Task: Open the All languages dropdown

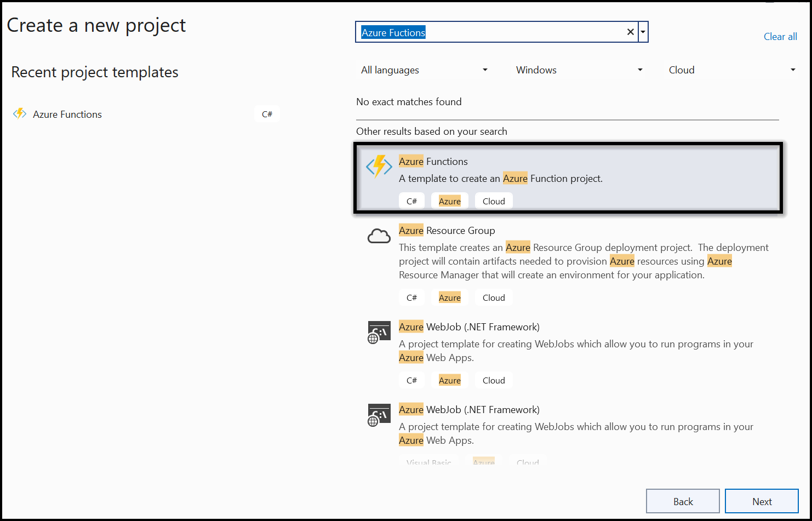Action: point(425,70)
